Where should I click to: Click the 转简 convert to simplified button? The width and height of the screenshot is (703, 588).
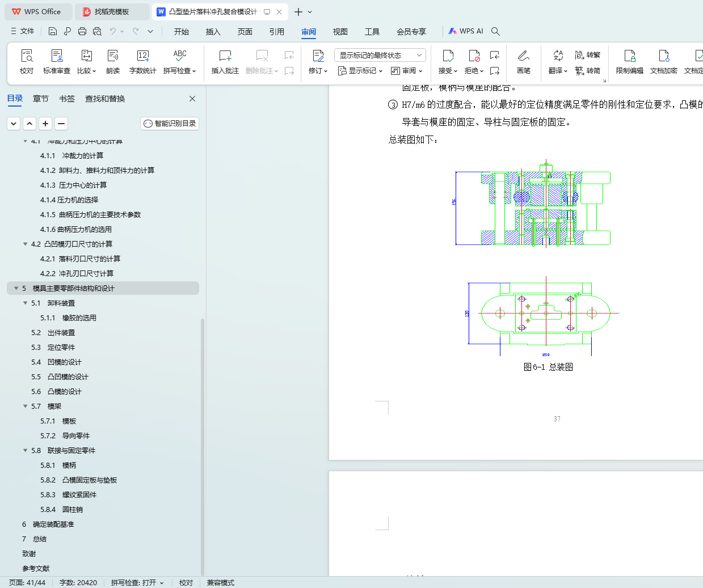pyautogui.click(x=588, y=70)
